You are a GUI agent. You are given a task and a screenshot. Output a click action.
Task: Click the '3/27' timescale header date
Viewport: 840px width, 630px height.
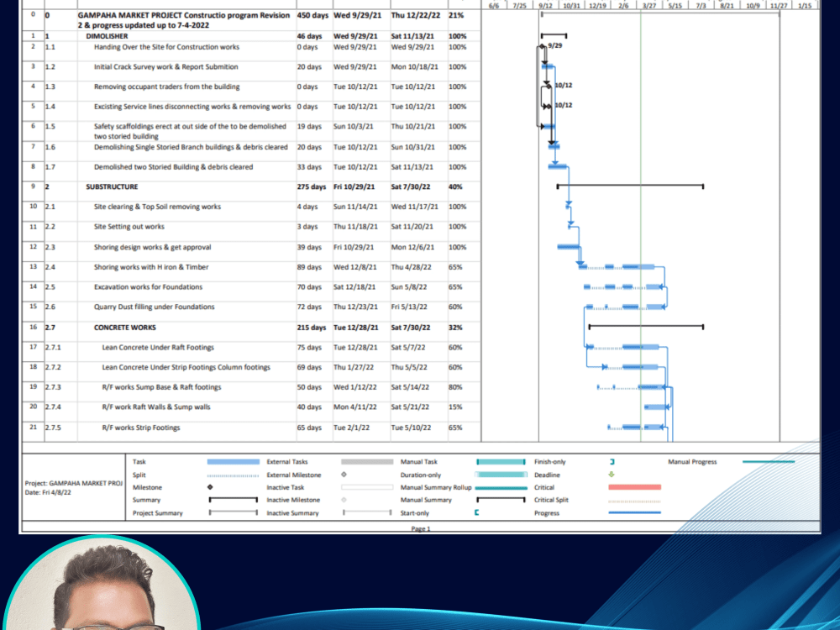pos(648,5)
